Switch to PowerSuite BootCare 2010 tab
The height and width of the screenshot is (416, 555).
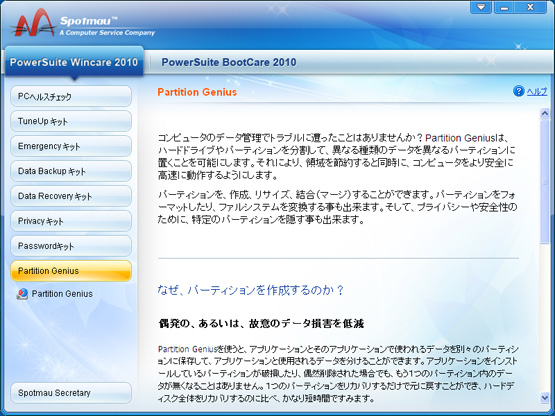229,62
